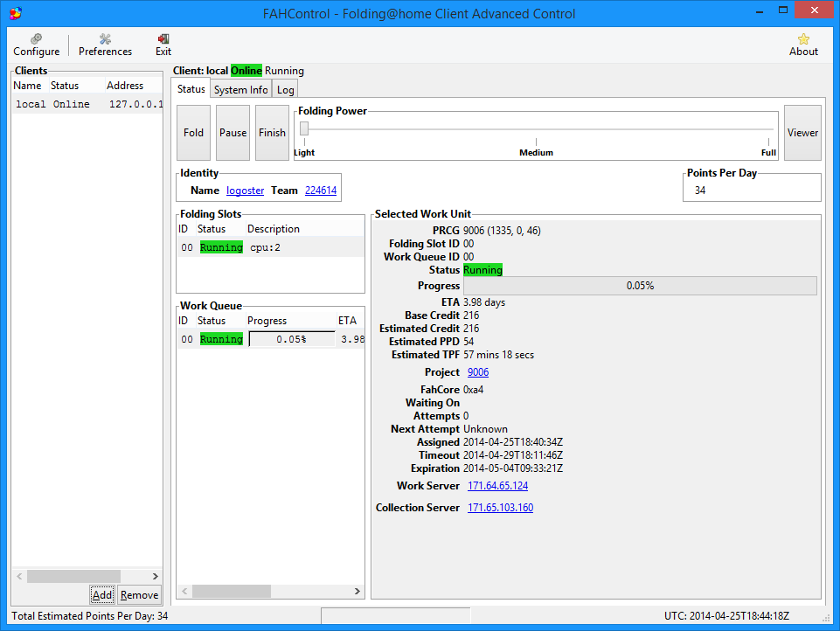Screen dimensions: 840x631
Task: Click Clients list scroll right arrow
Action: coord(156,576)
